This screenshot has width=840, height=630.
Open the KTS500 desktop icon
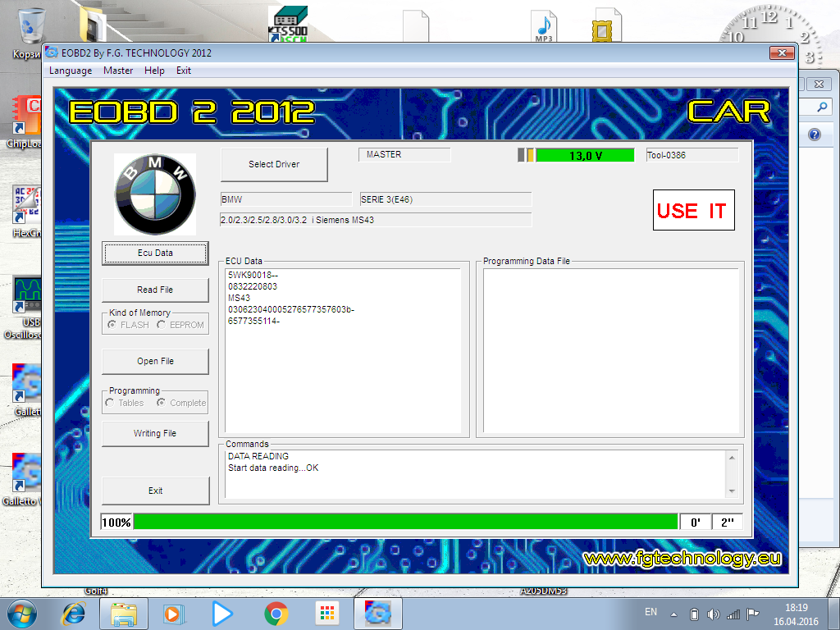pos(288,24)
